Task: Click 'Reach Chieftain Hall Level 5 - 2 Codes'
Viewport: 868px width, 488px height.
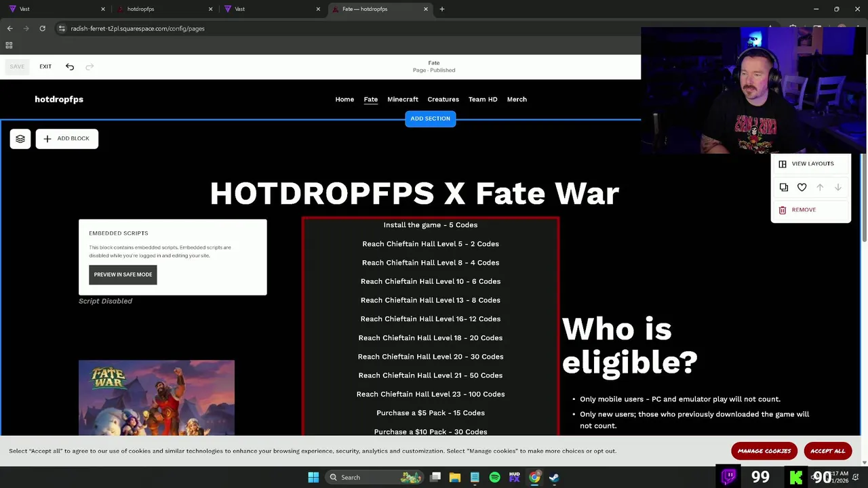Action: click(x=431, y=244)
